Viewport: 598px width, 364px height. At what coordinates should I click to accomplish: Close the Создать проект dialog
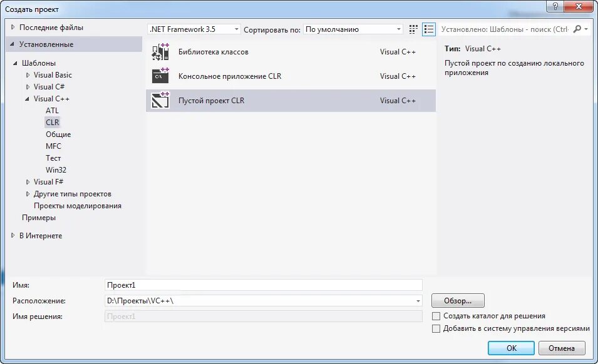pyautogui.click(x=579, y=6)
